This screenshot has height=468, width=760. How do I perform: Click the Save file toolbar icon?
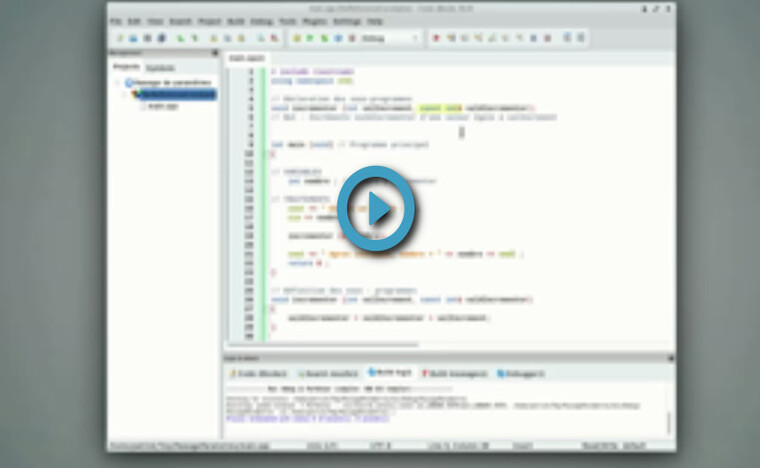[x=147, y=38]
